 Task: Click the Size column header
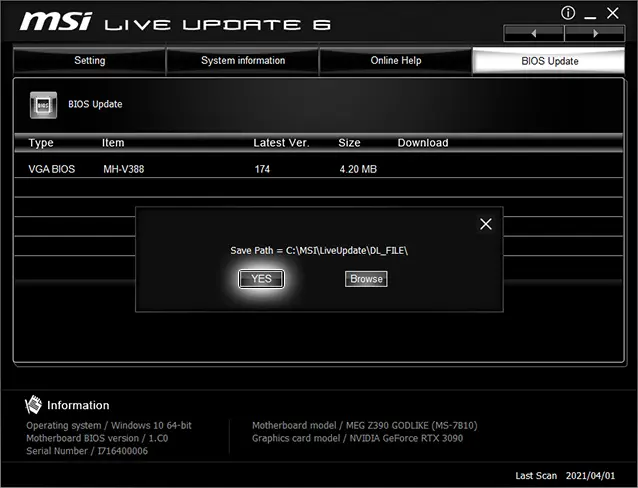click(349, 143)
